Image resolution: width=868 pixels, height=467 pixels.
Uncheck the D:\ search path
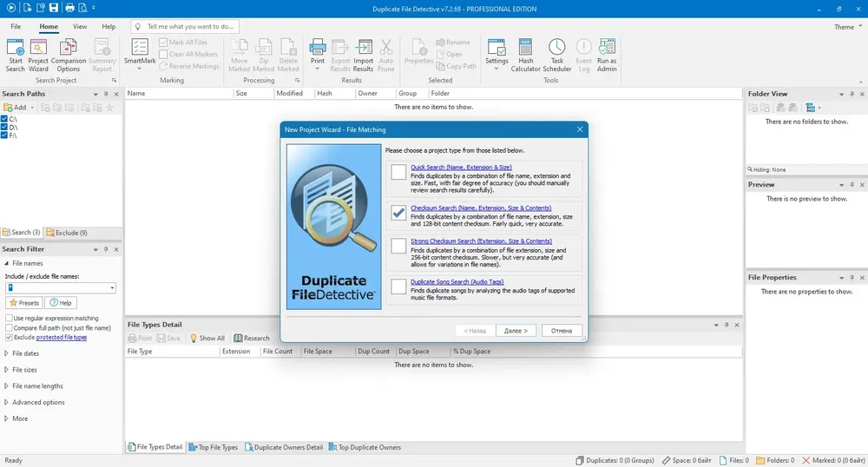(x=3, y=128)
